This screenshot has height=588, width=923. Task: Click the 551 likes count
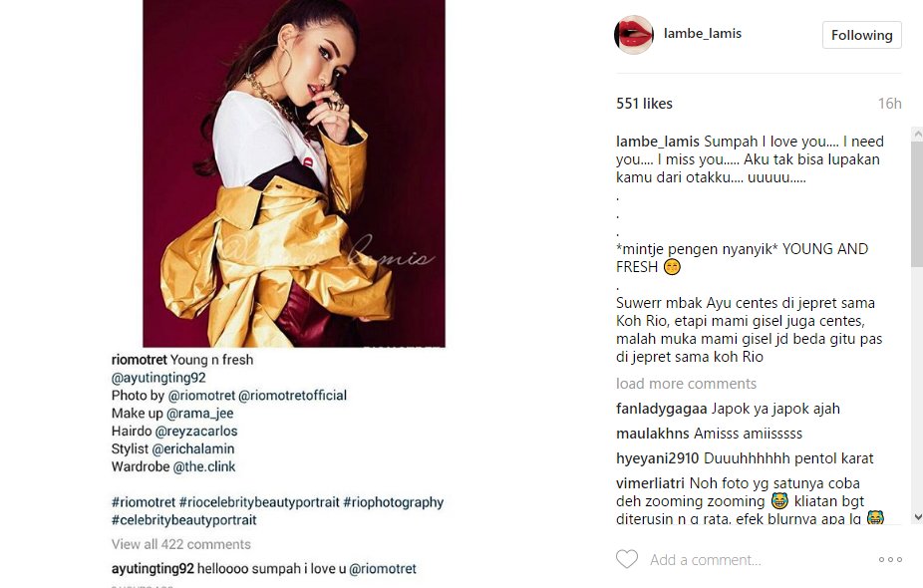click(x=644, y=104)
